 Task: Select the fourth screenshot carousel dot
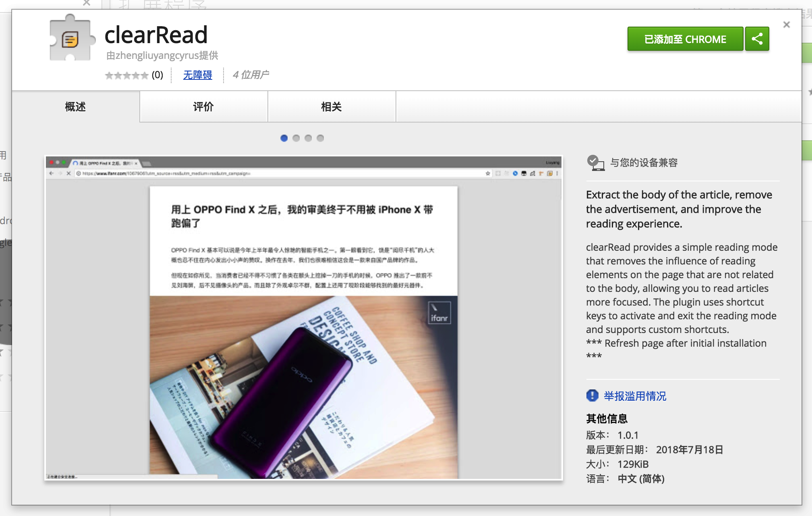320,138
